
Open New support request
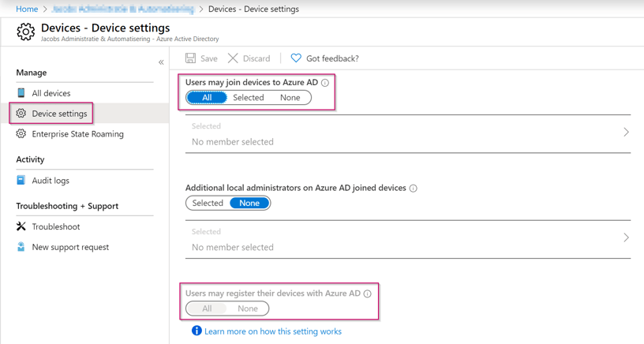click(70, 247)
